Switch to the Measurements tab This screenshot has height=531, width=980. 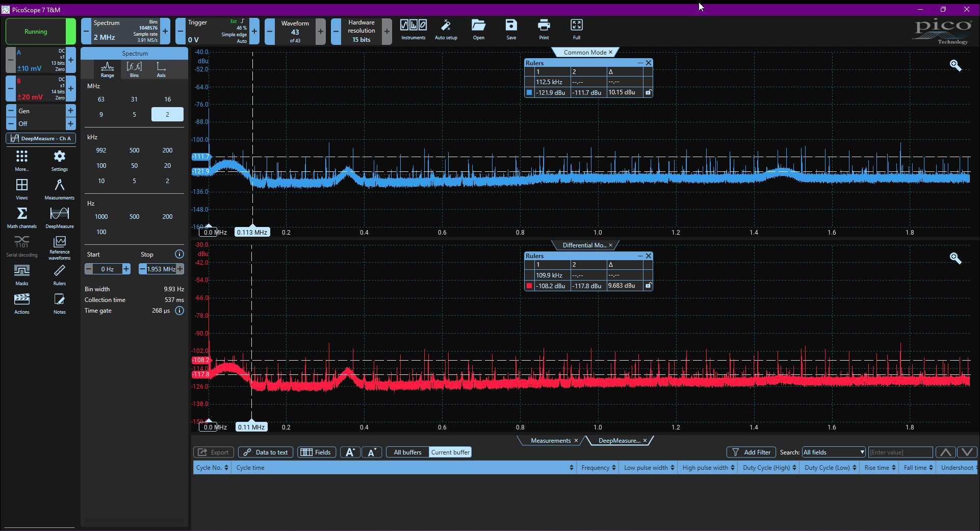click(551, 441)
